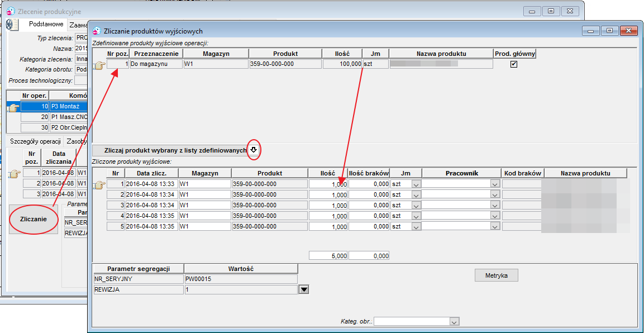Image resolution: width=644 pixels, height=333 pixels.
Task: Click the REWIZJA parameter cell in front window
Action: [139, 290]
